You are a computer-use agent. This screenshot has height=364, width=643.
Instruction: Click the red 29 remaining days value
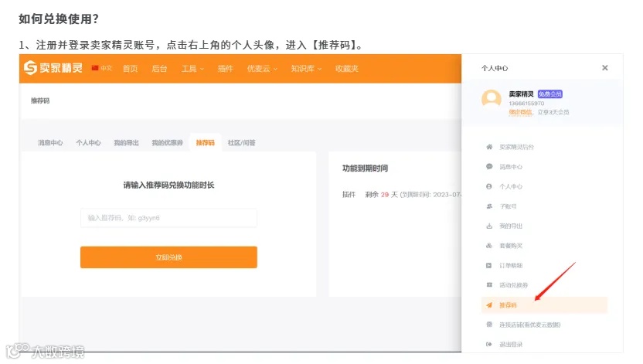385,194
